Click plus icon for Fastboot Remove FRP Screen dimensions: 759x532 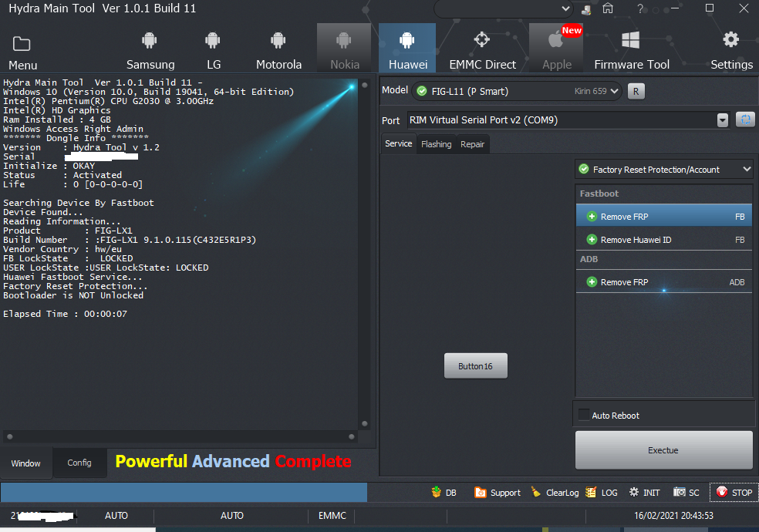pyautogui.click(x=592, y=217)
